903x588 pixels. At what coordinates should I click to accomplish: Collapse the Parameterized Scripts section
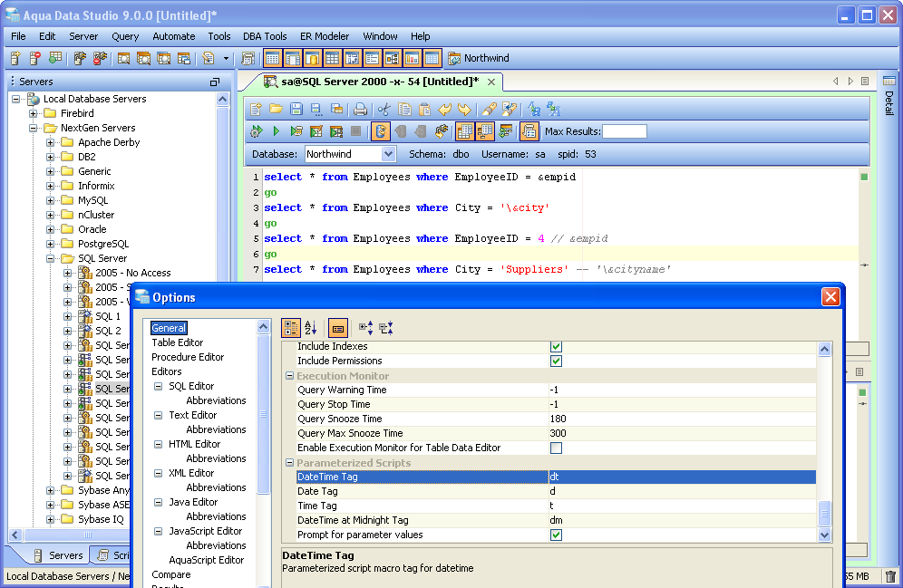click(x=290, y=463)
